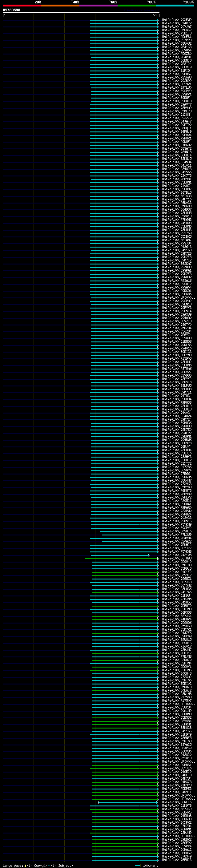The height and width of the screenshot is (868, 197).
Task: Select hit label UniRef100_Q6DNI3
Action: point(177,60)
